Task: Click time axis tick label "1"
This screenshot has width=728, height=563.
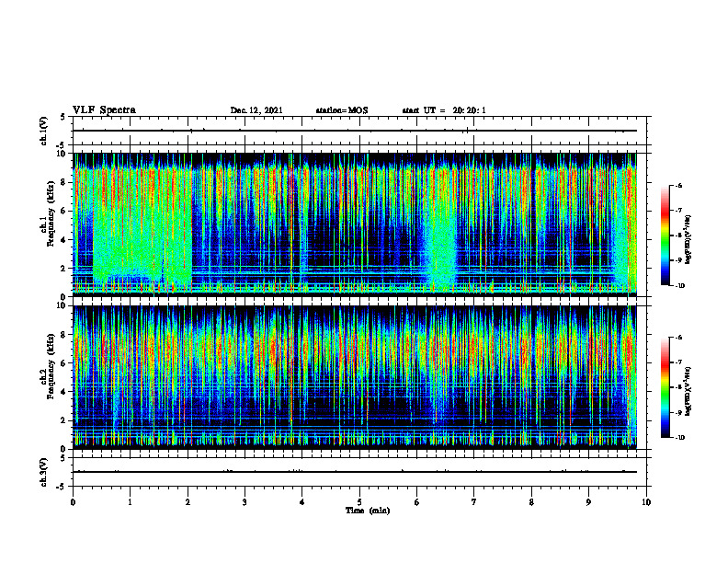Action: click(x=130, y=502)
